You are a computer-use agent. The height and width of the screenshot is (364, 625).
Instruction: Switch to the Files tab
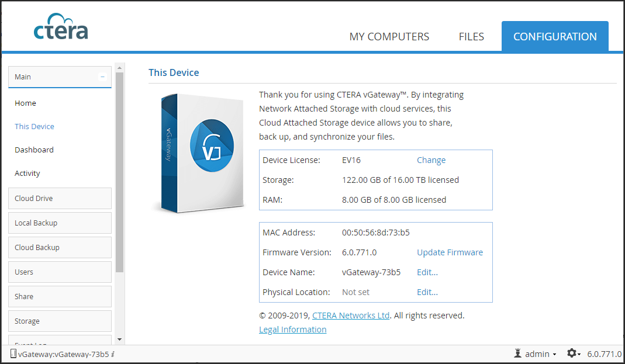(471, 37)
